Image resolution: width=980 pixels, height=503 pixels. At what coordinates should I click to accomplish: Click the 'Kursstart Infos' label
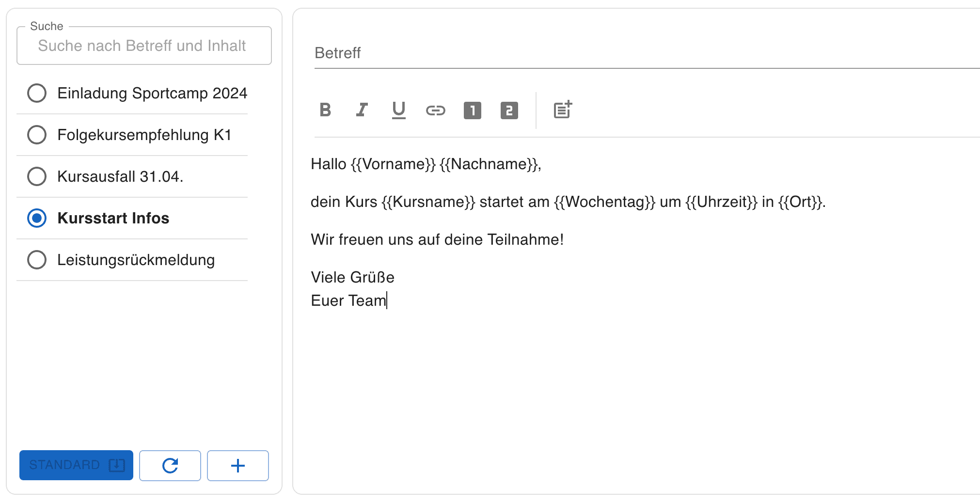point(113,218)
